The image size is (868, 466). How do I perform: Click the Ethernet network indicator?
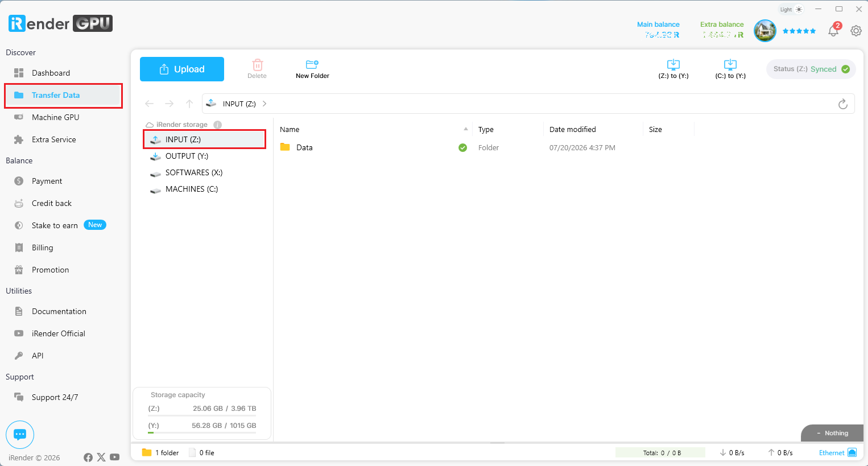click(837, 453)
